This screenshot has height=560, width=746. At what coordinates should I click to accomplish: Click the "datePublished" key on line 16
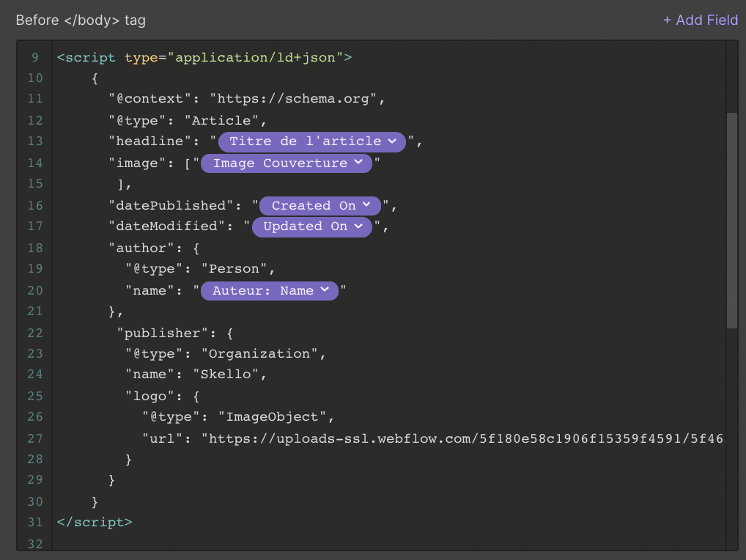[x=171, y=205]
